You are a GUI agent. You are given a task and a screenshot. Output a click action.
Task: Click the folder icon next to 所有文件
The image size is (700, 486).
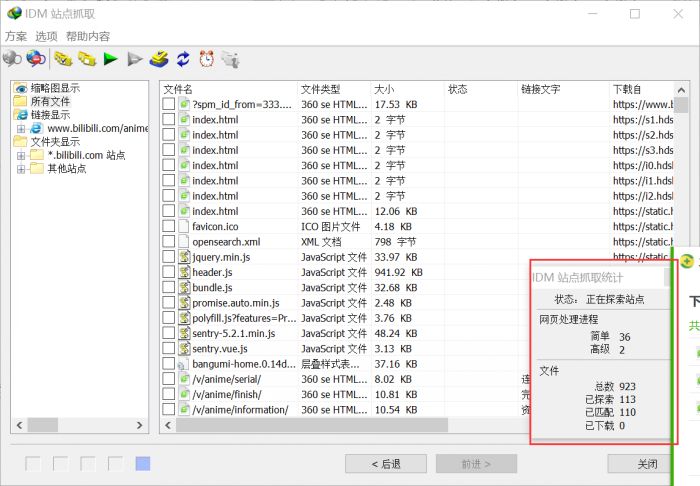coord(20,101)
